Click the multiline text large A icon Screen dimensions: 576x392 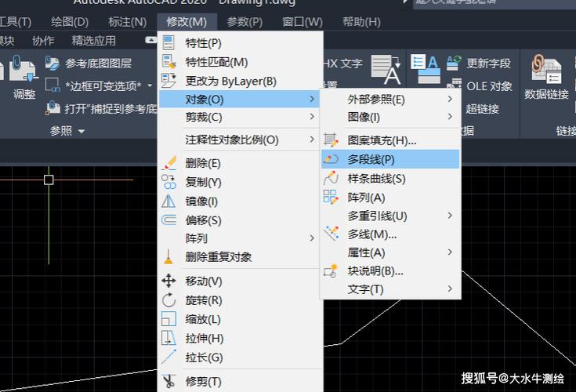coord(386,70)
